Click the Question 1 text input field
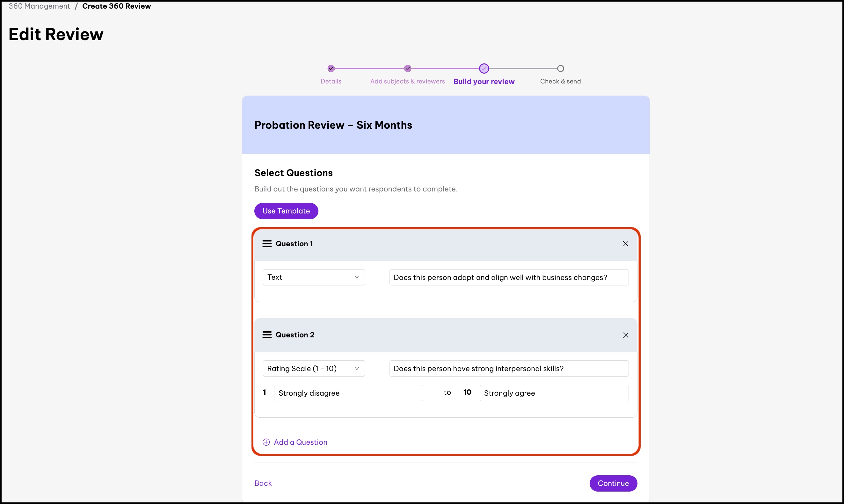 click(509, 277)
